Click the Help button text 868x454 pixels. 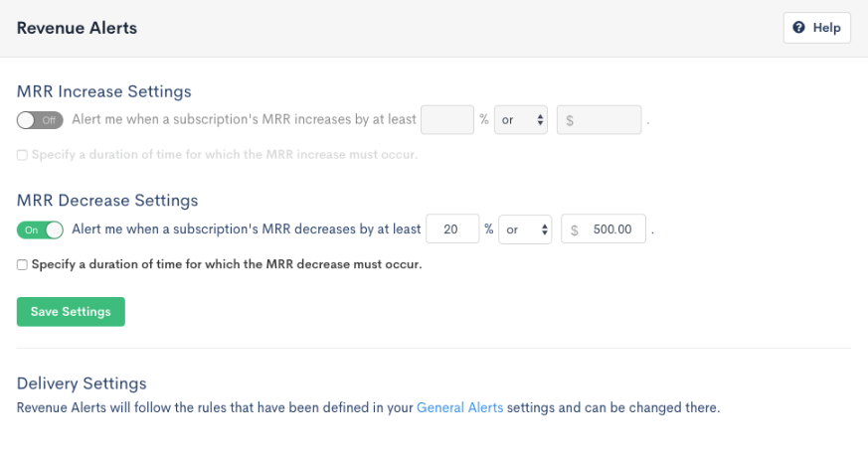coord(826,28)
